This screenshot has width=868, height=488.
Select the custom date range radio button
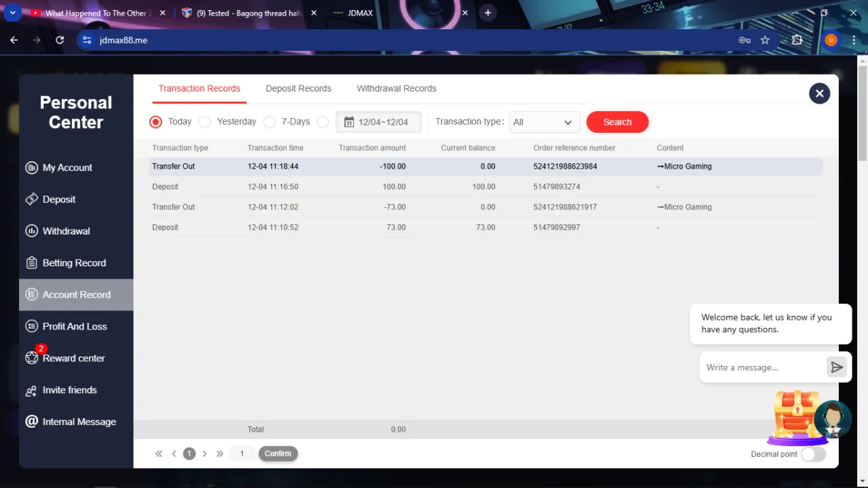323,122
